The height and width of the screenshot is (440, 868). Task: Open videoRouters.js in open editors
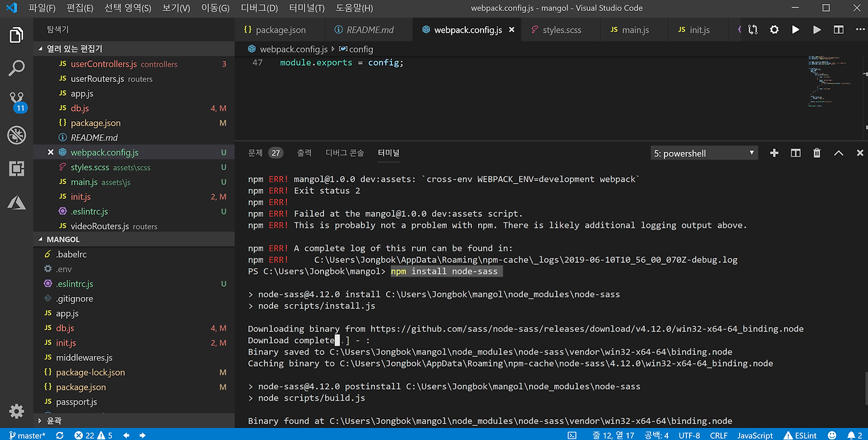(x=134, y=226)
